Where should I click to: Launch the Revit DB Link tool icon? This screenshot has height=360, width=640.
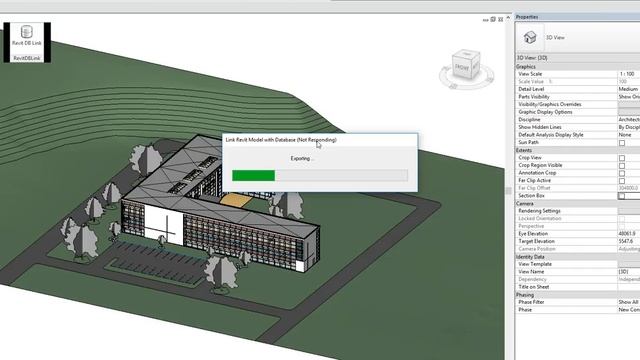(27, 36)
